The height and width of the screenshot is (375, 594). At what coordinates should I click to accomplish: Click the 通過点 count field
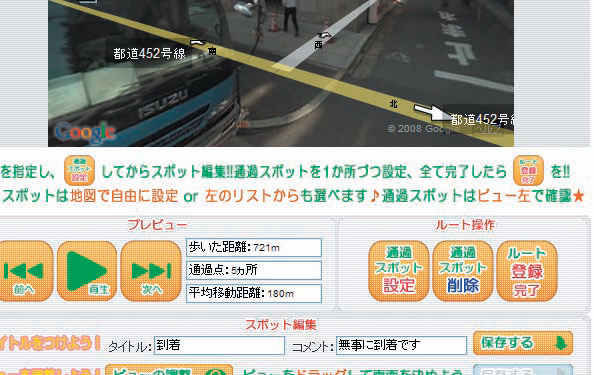254,270
